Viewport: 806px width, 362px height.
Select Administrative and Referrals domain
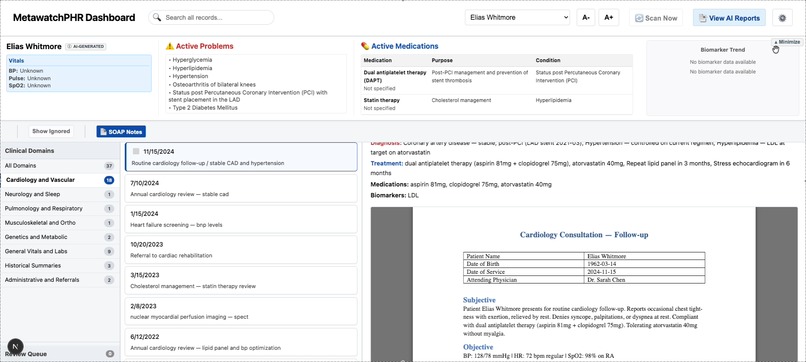[60, 280]
